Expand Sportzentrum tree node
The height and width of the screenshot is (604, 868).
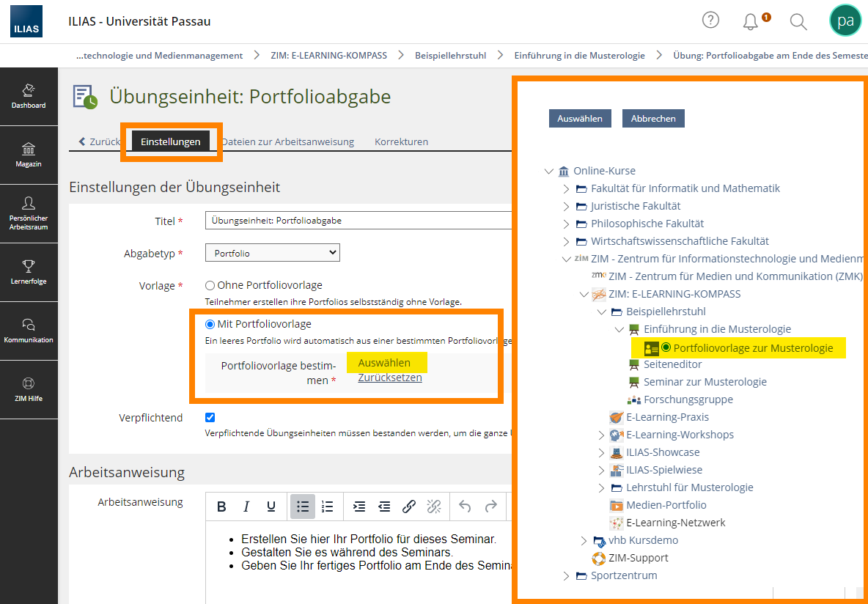point(566,575)
